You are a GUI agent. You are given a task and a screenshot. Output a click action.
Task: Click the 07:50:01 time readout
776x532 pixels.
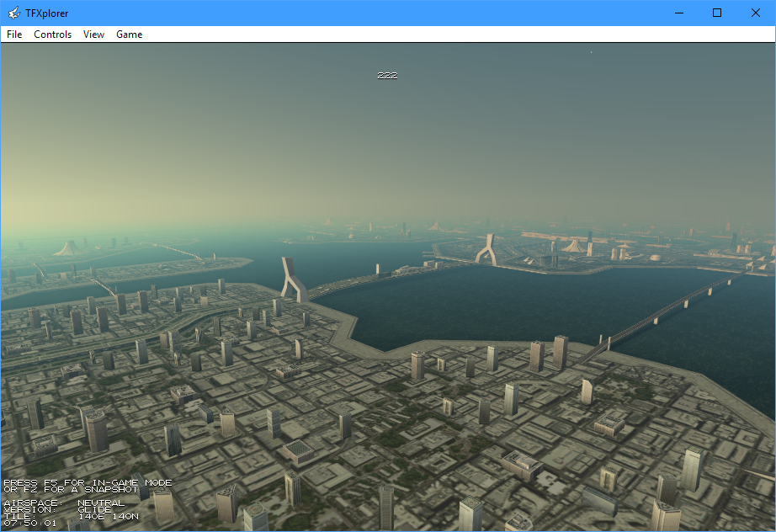(30, 523)
